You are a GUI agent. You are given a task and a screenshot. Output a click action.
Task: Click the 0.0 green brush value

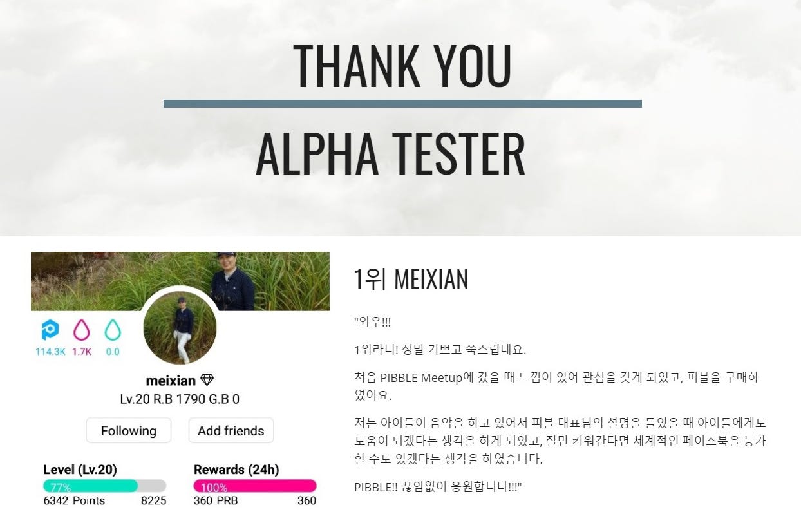113,352
